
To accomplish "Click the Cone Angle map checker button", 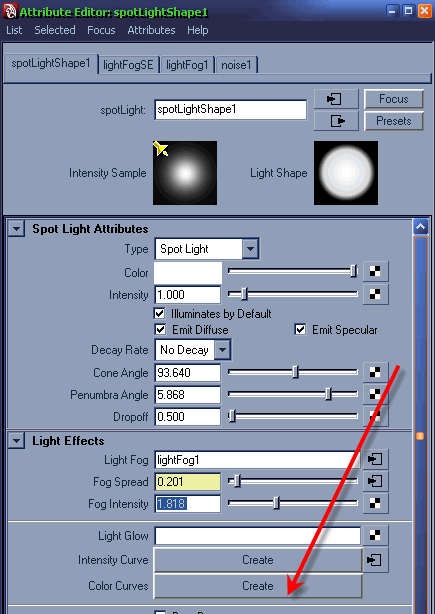I will [375, 372].
